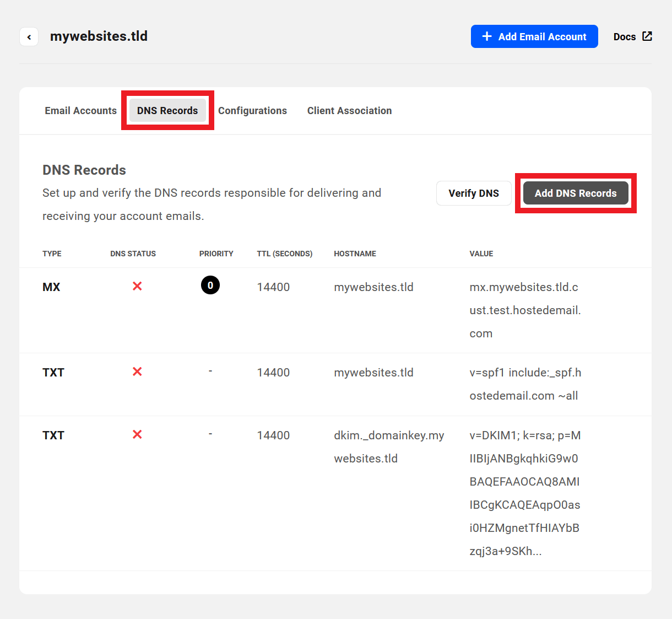
Task: Switch to the DNS Records tab
Action: pyautogui.click(x=167, y=111)
